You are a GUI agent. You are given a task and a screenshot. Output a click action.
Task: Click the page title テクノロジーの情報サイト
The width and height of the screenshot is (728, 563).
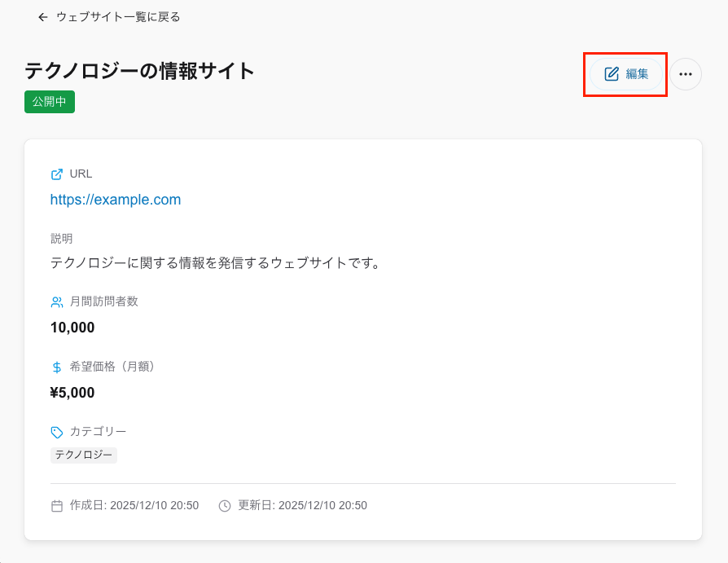tap(140, 71)
